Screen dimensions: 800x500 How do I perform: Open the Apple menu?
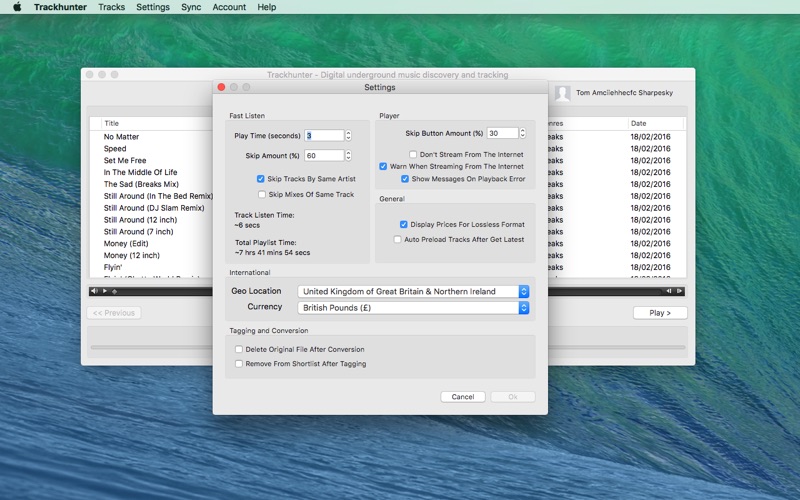pyautogui.click(x=17, y=7)
